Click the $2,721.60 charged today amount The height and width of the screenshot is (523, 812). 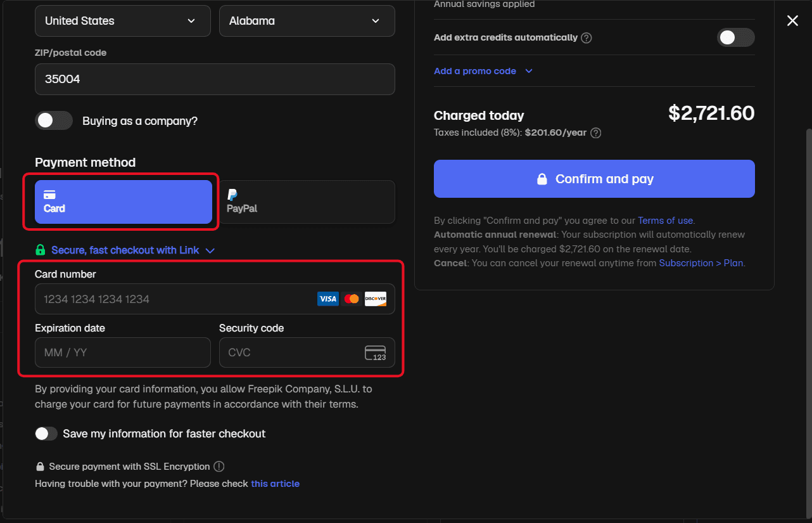pyautogui.click(x=711, y=113)
